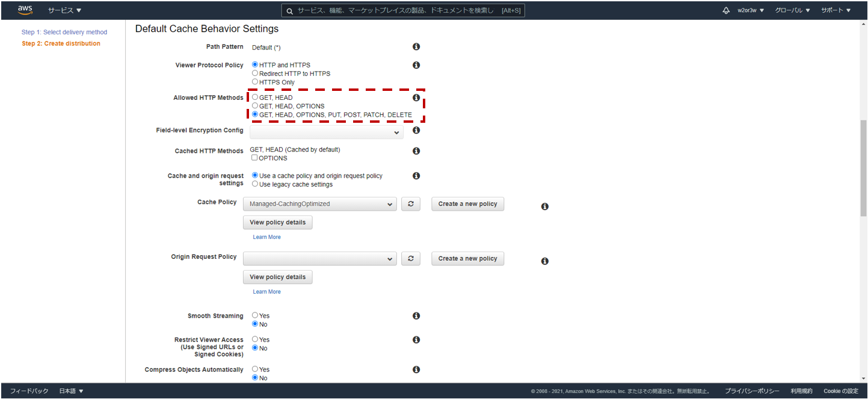Open 利用規約 terms of use
This screenshot has height=399, width=868.
802,391
